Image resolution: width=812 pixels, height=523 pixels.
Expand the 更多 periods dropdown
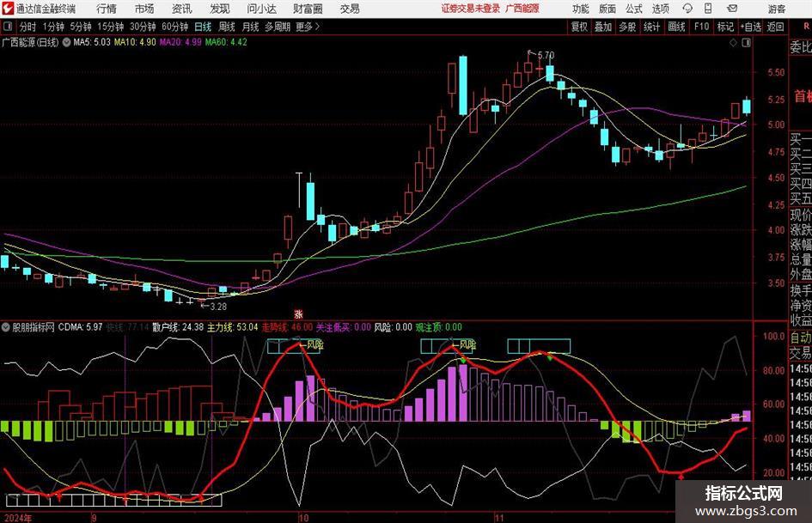(308, 27)
